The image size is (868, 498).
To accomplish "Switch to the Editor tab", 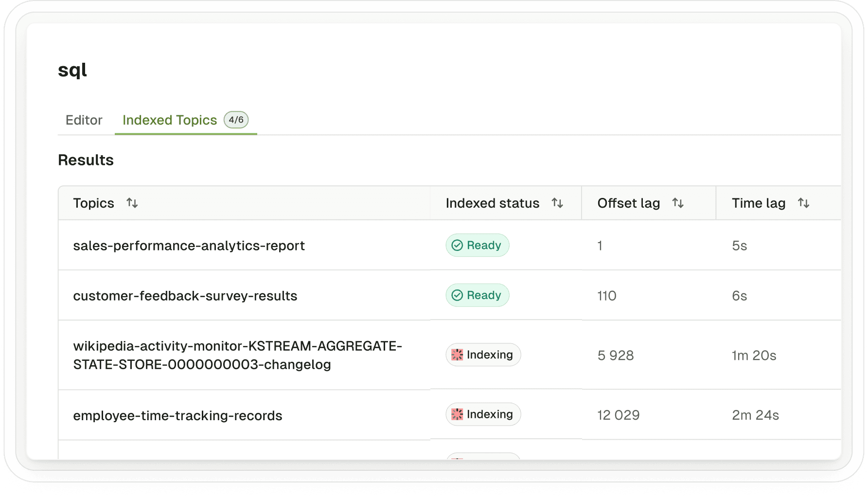I will click(x=84, y=120).
